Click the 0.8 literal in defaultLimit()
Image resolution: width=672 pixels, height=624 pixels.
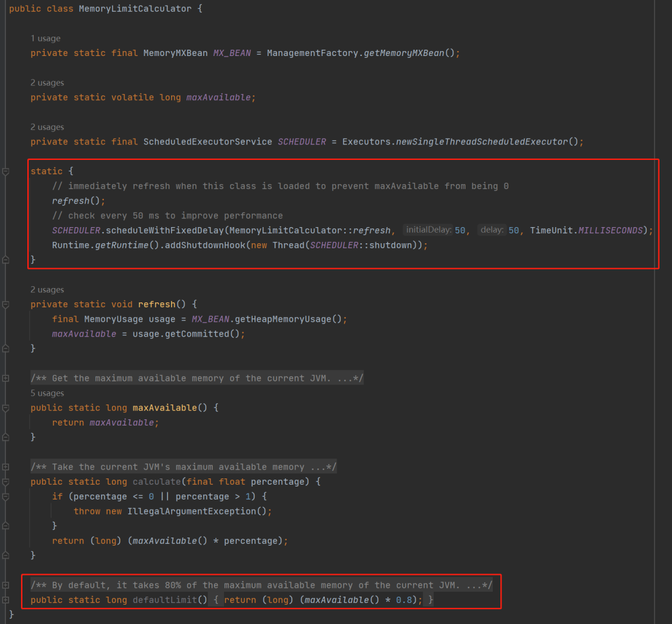click(404, 600)
